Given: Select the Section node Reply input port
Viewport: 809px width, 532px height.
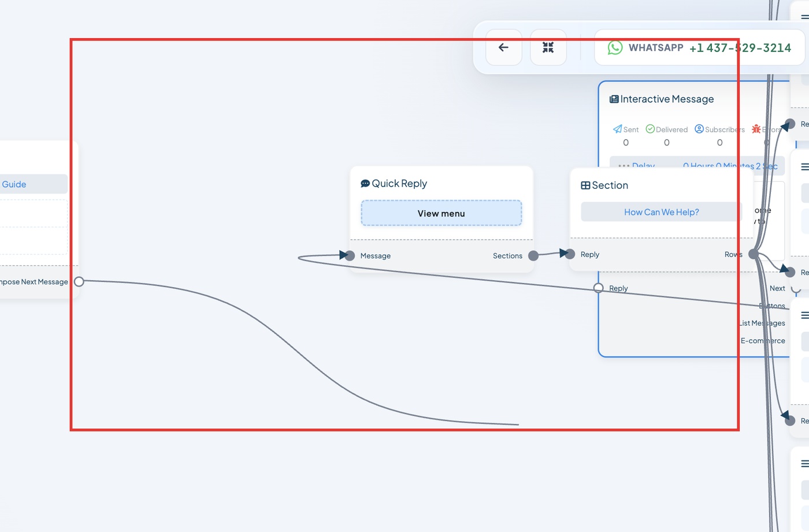Looking at the screenshot, I should click(x=570, y=254).
